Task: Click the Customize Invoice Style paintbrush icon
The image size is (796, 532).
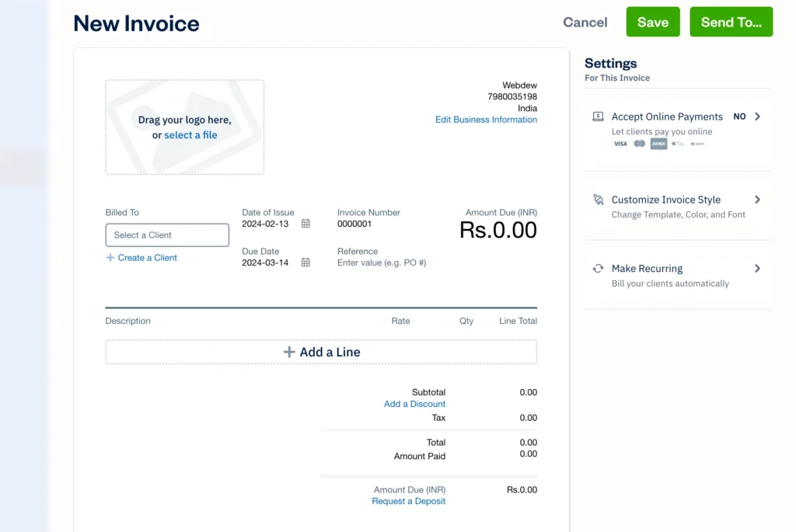Action: (598, 199)
